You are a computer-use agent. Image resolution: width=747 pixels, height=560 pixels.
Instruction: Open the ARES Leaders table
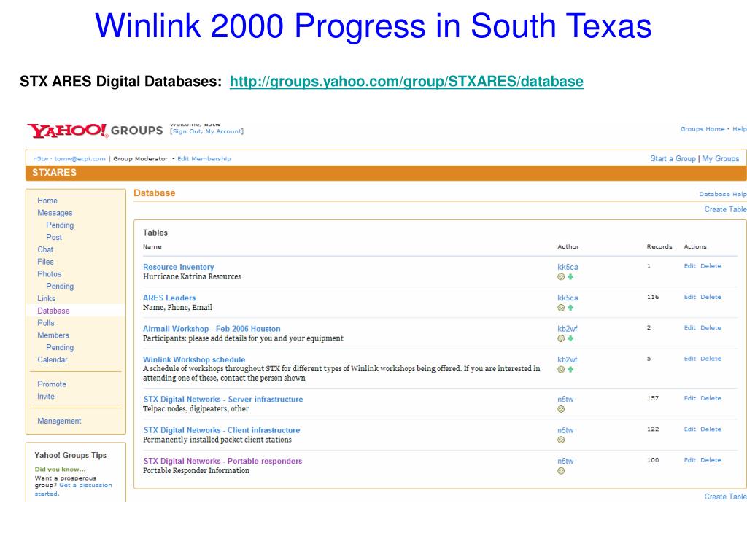(x=169, y=298)
